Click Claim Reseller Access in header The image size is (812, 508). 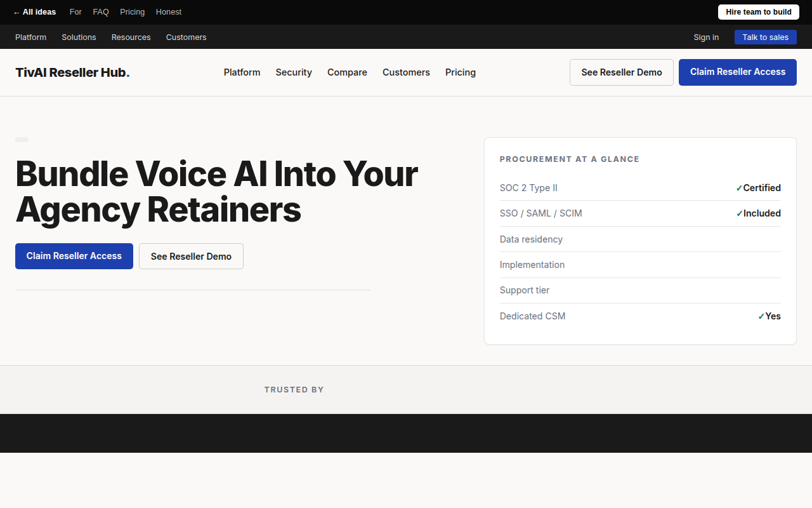pos(738,72)
